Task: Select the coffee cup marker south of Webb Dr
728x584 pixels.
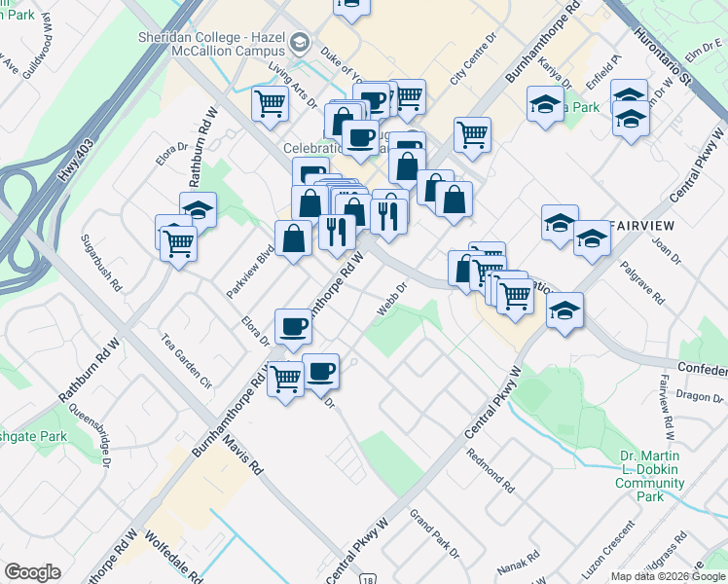Action: click(x=321, y=373)
